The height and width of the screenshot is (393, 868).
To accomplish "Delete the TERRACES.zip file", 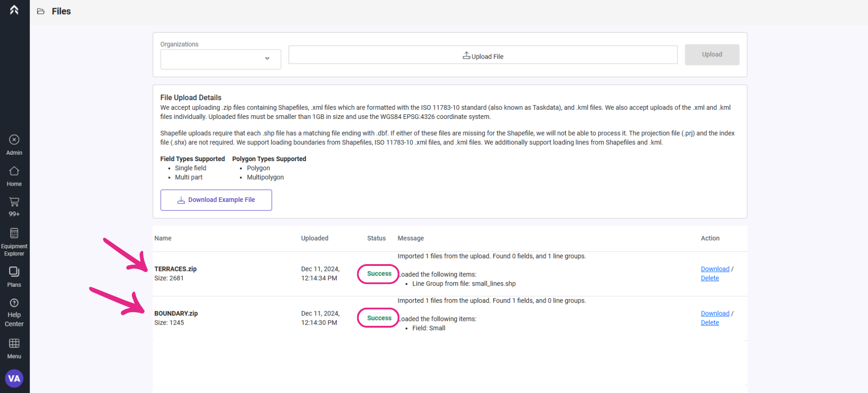I will pos(709,278).
